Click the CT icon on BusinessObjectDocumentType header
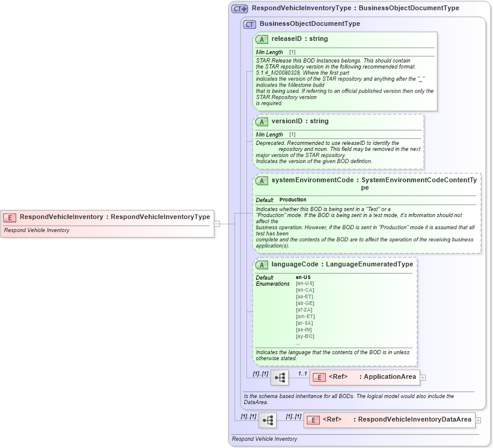This screenshot has height=448, width=493. pos(251,23)
